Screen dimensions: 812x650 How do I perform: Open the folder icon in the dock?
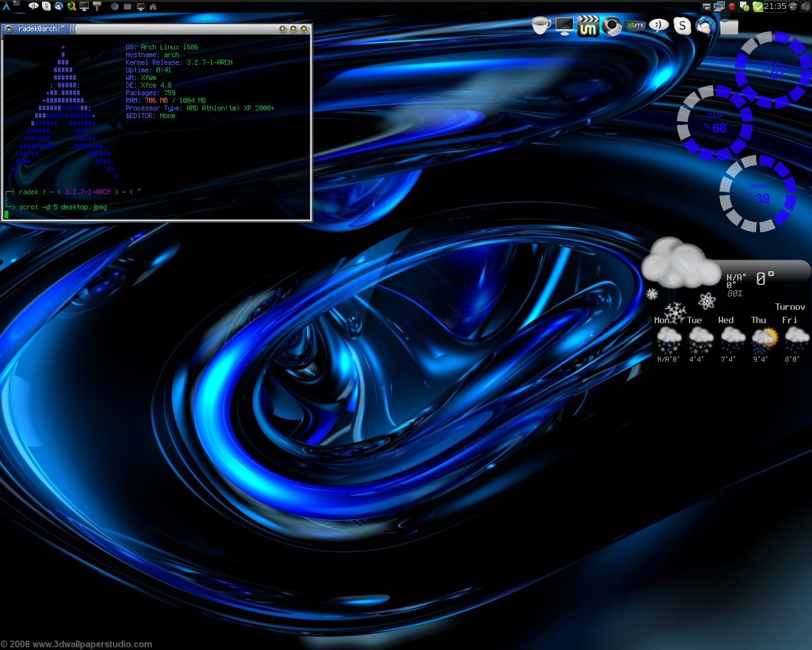pyautogui.click(x=729, y=26)
